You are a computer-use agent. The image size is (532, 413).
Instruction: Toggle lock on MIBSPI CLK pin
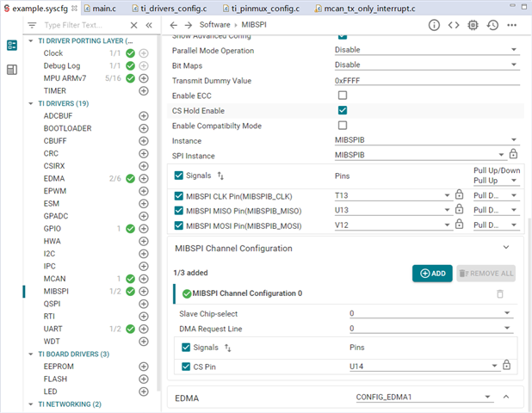click(x=459, y=195)
